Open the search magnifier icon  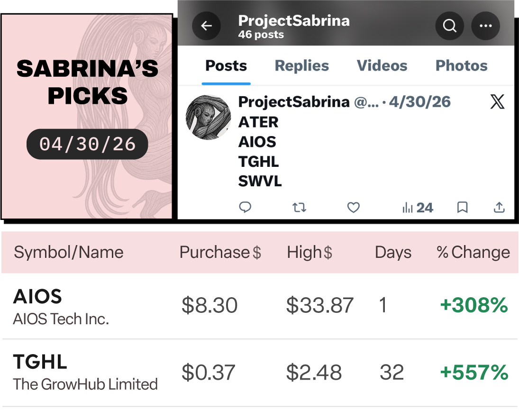coord(449,26)
